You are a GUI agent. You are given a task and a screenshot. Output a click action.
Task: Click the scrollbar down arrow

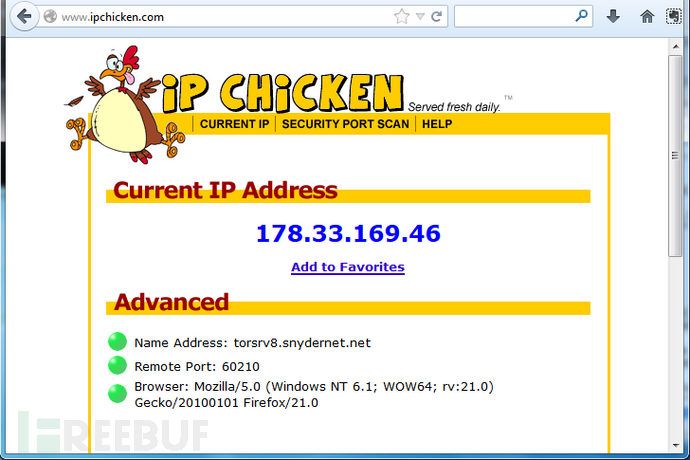[676, 445]
